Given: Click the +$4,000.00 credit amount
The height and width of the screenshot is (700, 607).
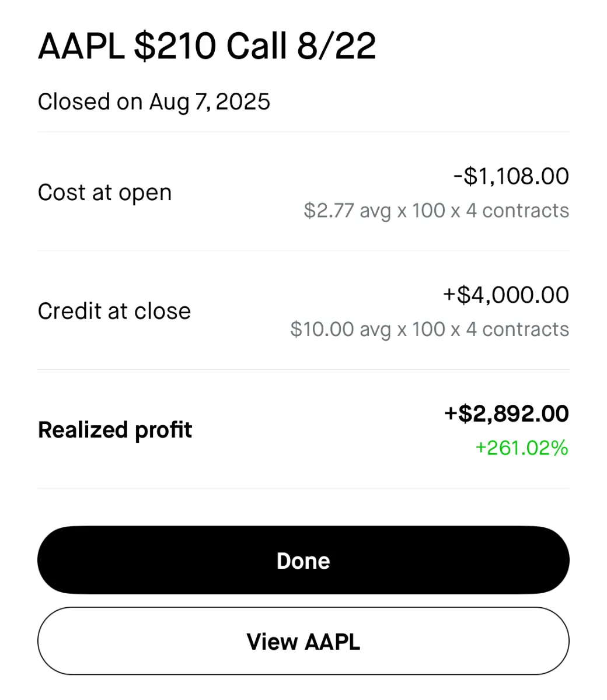Looking at the screenshot, I should pyautogui.click(x=506, y=295).
